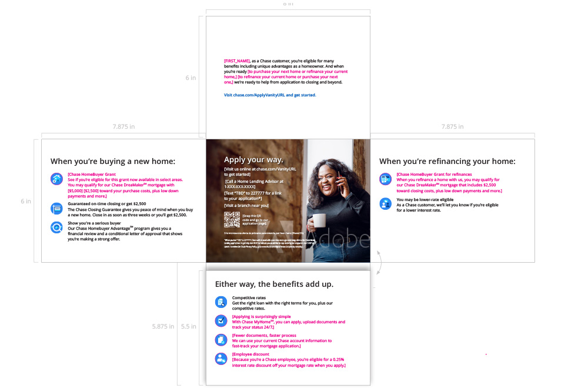Click 'Show you're a serious buyer' title
This screenshot has height=392, width=588.
pyautogui.click(x=94, y=223)
